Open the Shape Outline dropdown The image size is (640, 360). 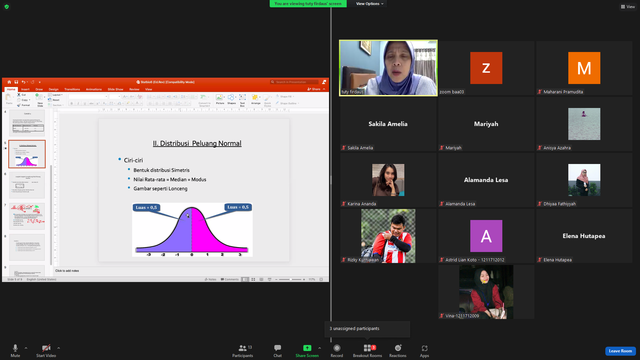(287, 103)
